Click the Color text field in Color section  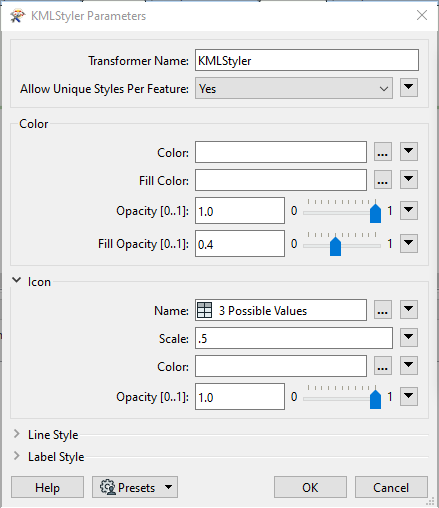point(281,152)
